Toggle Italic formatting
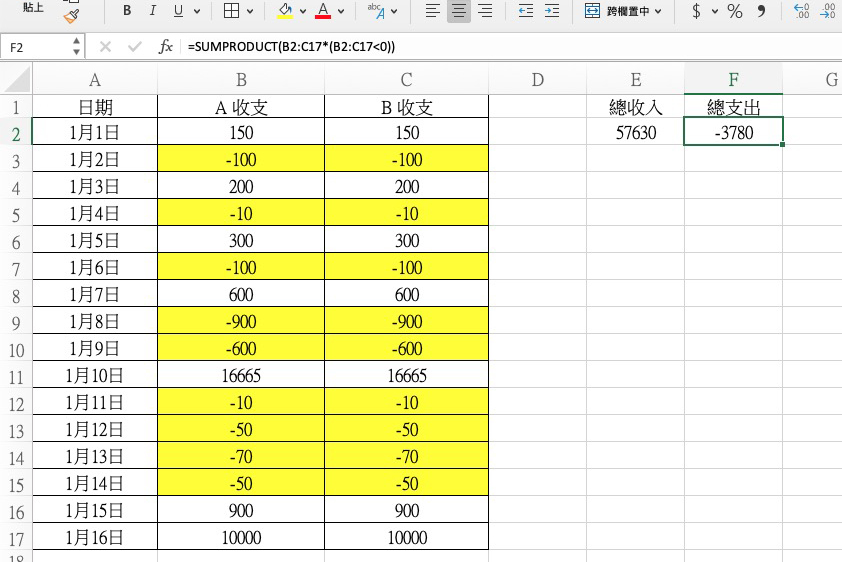Image resolution: width=842 pixels, height=562 pixels. (x=153, y=10)
